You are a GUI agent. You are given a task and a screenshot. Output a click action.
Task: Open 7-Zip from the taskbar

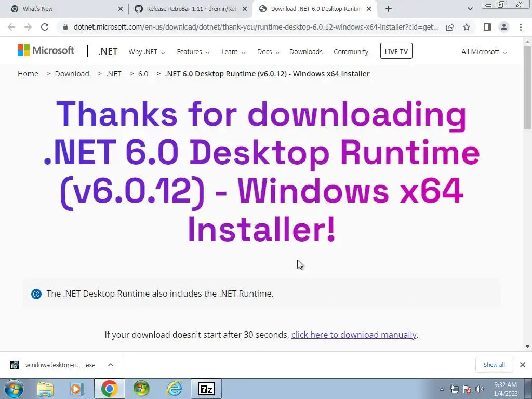click(x=206, y=389)
